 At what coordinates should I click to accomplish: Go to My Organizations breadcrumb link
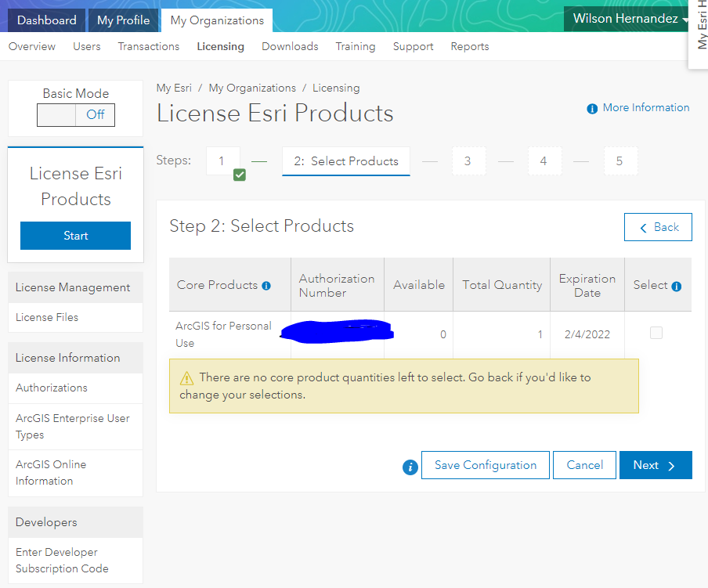click(x=252, y=88)
